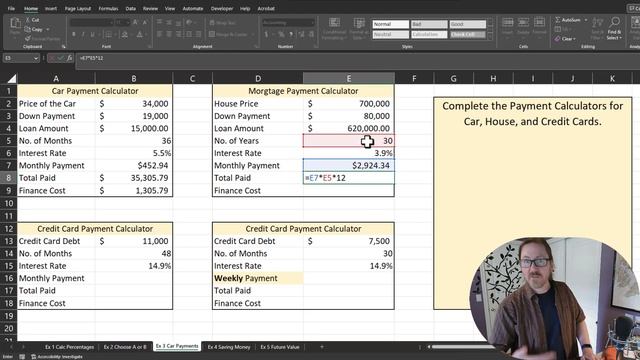Image resolution: width=640 pixels, height=360 pixels.
Task: Select the Format Painter brush
Action: 28,38
